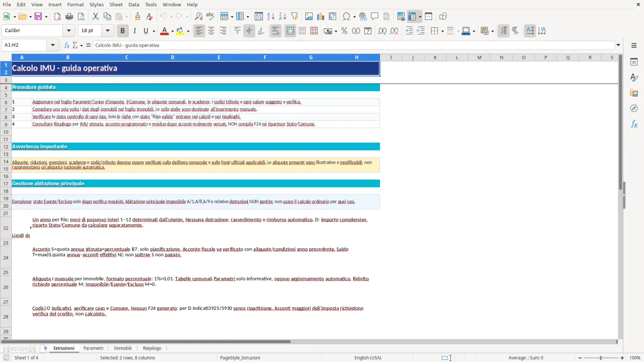Screen dimensions: 644x362
Task: Switch to the Riepilogo sheet tab
Action: [x=152, y=348]
